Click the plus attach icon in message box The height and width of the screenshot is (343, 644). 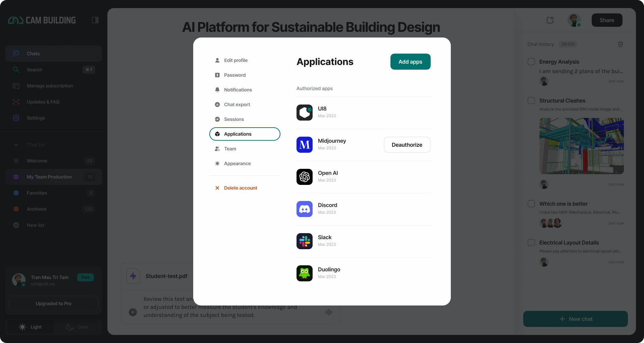tap(133, 312)
